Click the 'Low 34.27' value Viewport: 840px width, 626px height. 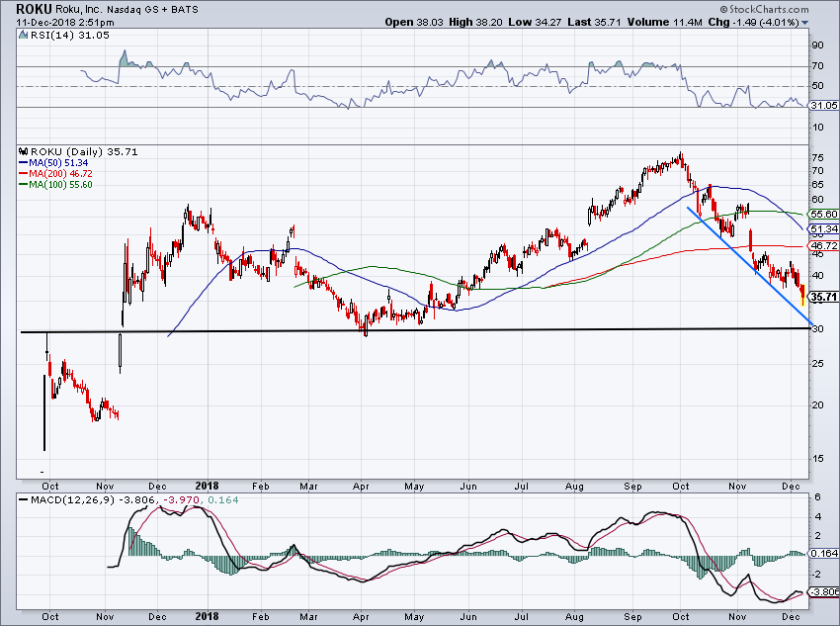[x=536, y=22]
